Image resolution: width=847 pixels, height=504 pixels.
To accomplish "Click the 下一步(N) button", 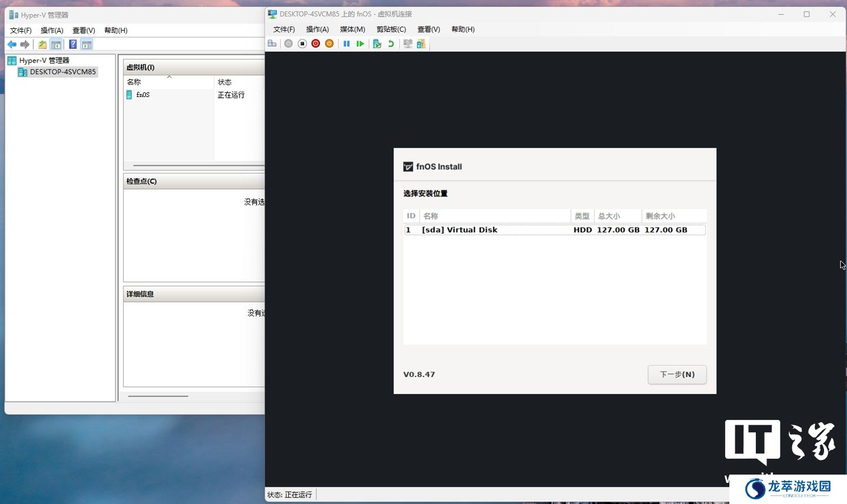I will point(677,375).
